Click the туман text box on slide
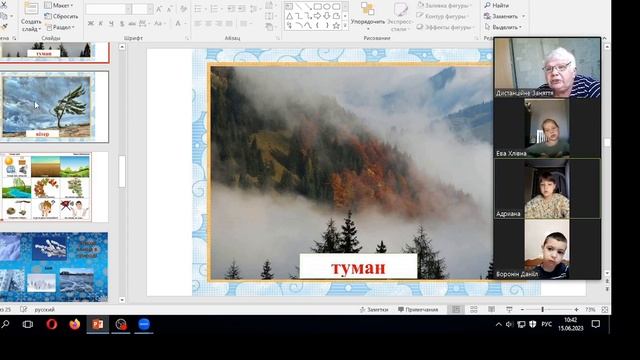 click(358, 267)
